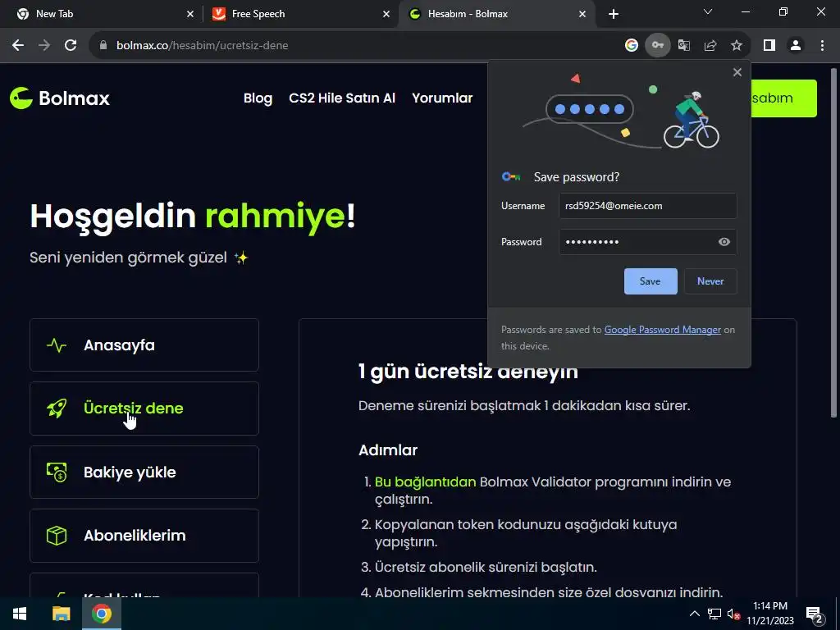The image size is (840, 630).
Task: Switch to the Free Speech tab
Action: (x=300, y=14)
